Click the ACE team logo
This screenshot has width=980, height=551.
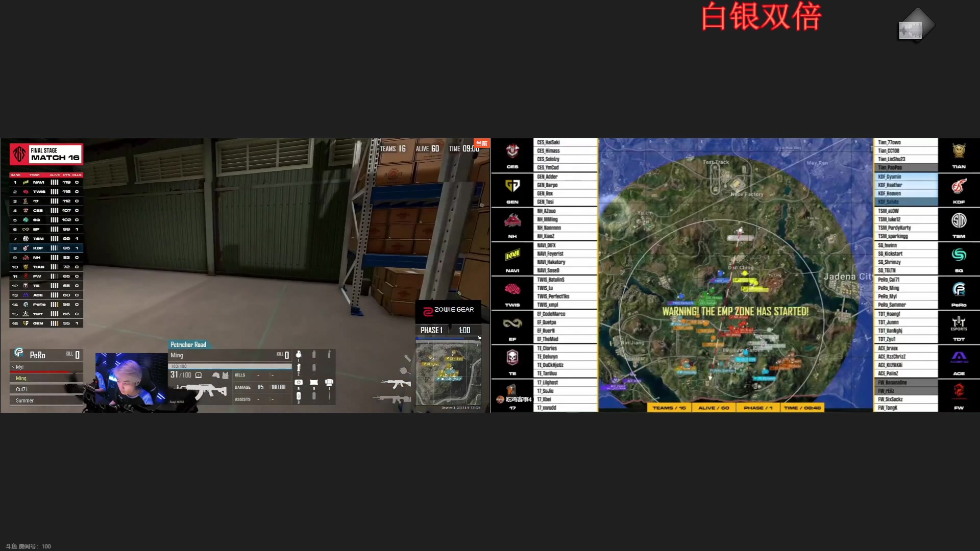click(959, 357)
